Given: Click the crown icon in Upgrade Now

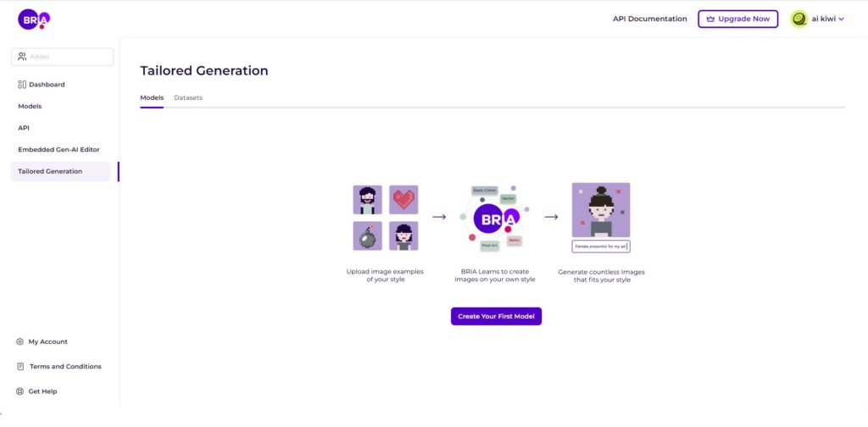Looking at the screenshot, I should tap(711, 19).
